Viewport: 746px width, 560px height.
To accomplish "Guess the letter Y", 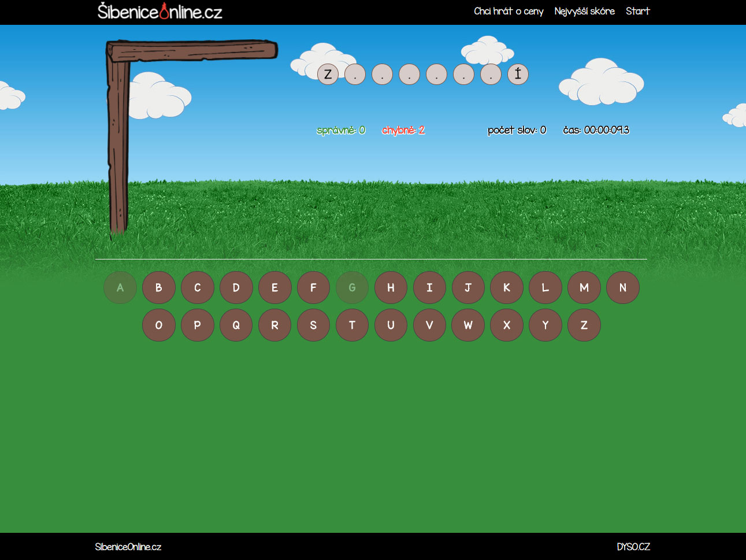I will [545, 325].
